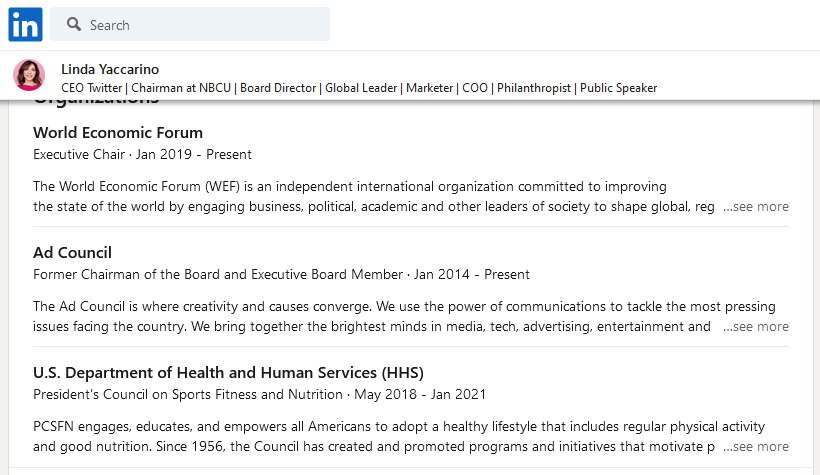Viewport: 820px width, 475px height.
Task: Click Executive Chair · Jan 2019 - Present line
Action: [x=142, y=154]
